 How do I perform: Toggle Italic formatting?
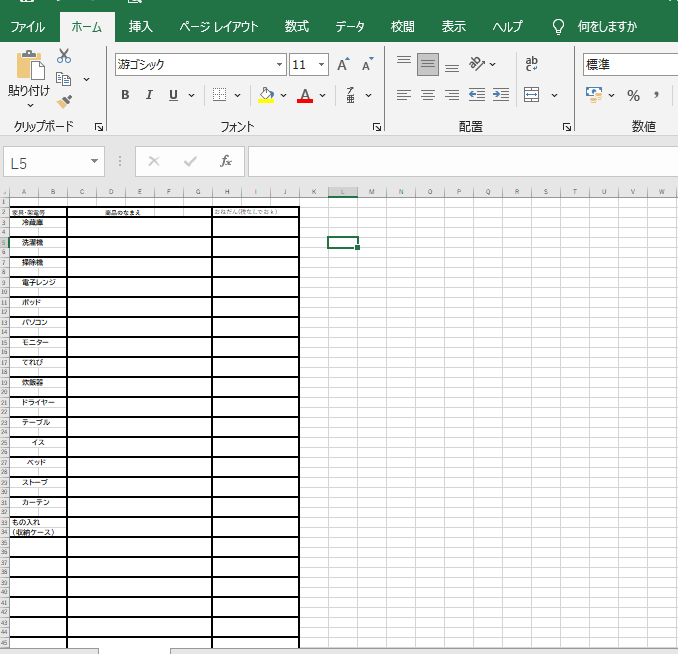point(149,95)
